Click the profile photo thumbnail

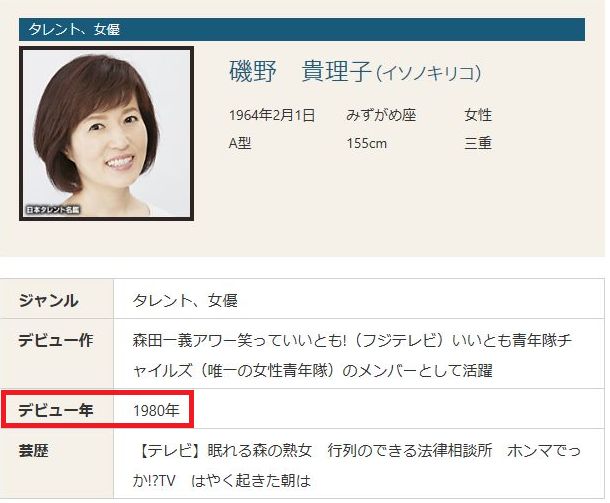pyautogui.click(x=106, y=133)
